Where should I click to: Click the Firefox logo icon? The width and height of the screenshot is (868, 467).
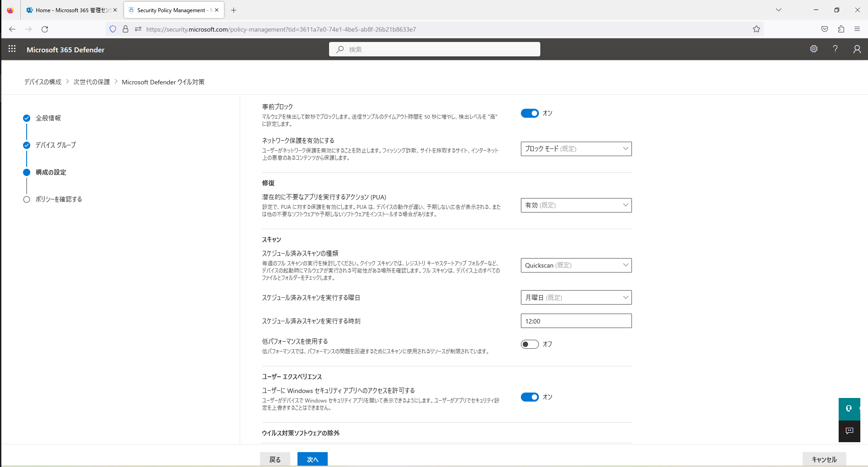click(x=10, y=10)
